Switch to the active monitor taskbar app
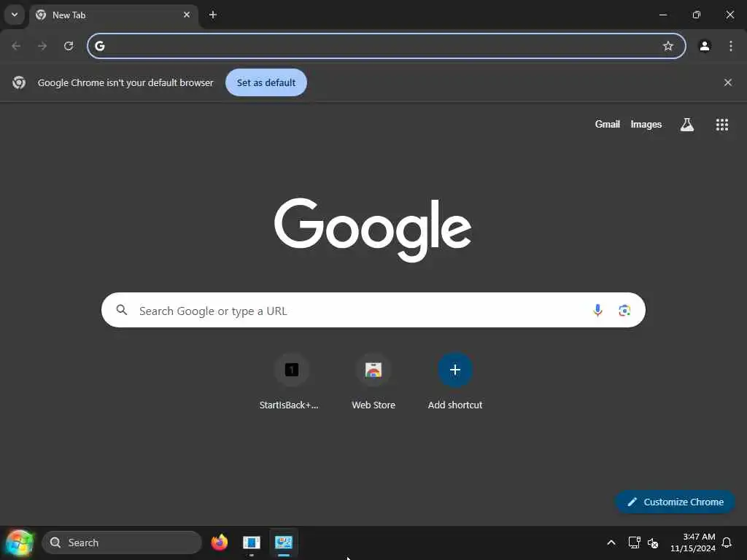 click(284, 542)
